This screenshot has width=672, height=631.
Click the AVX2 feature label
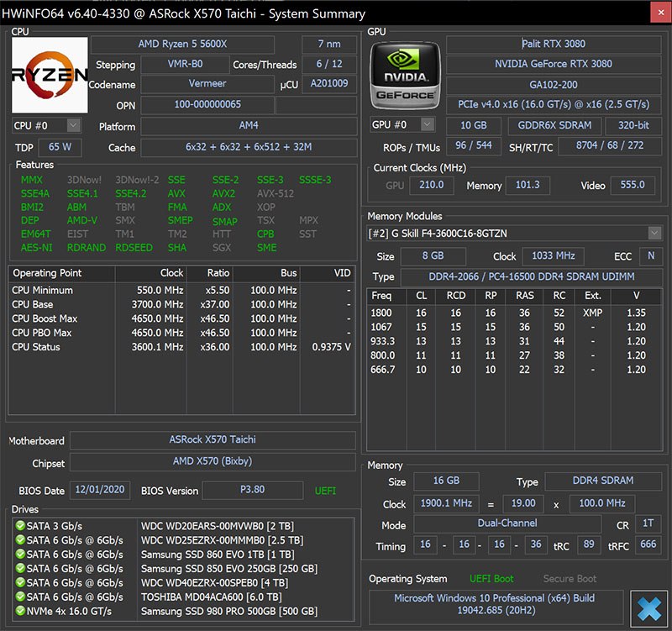pyautogui.click(x=223, y=194)
